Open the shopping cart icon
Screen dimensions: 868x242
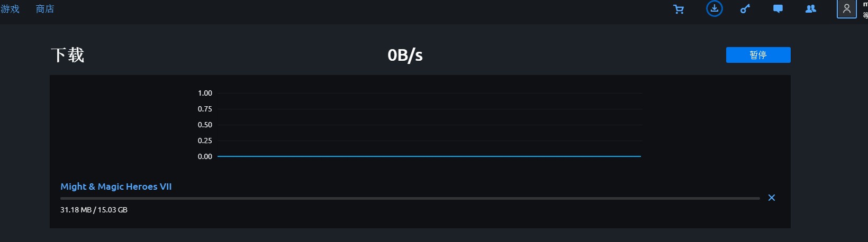679,9
